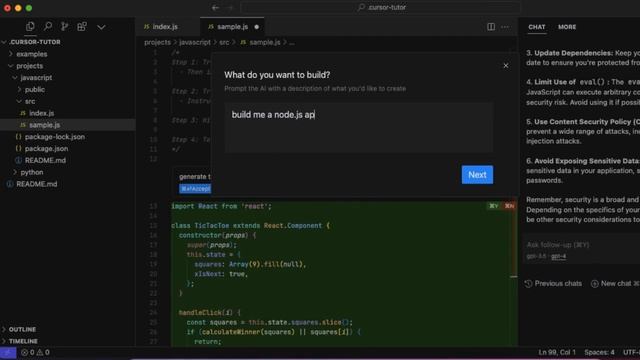Viewport: 640px width, 360px height.
Task: Expand the public folder
Action: 34,89
